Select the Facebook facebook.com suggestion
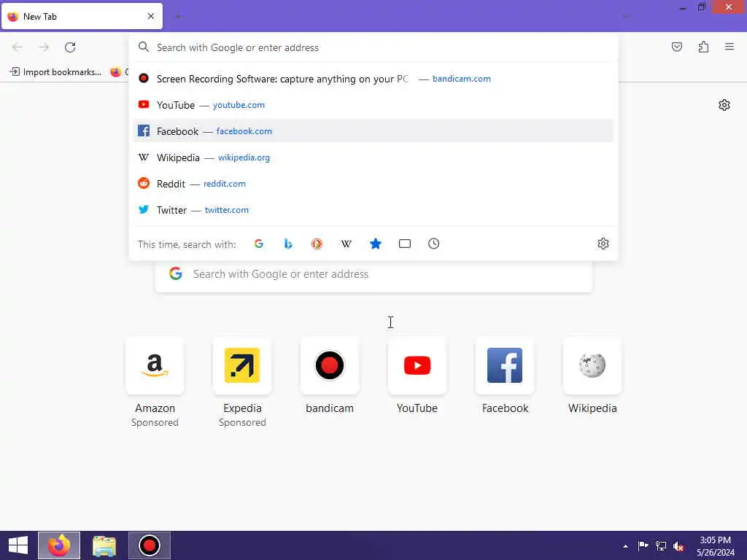747x560 pixels. pos(373,131)
